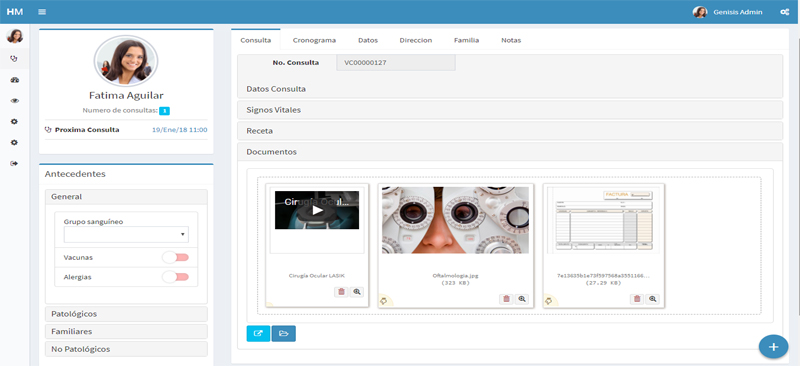Toggle the Alergias switch
This screenshot has height=366, width=800.
pyautogui.click(x=176, y=277)
